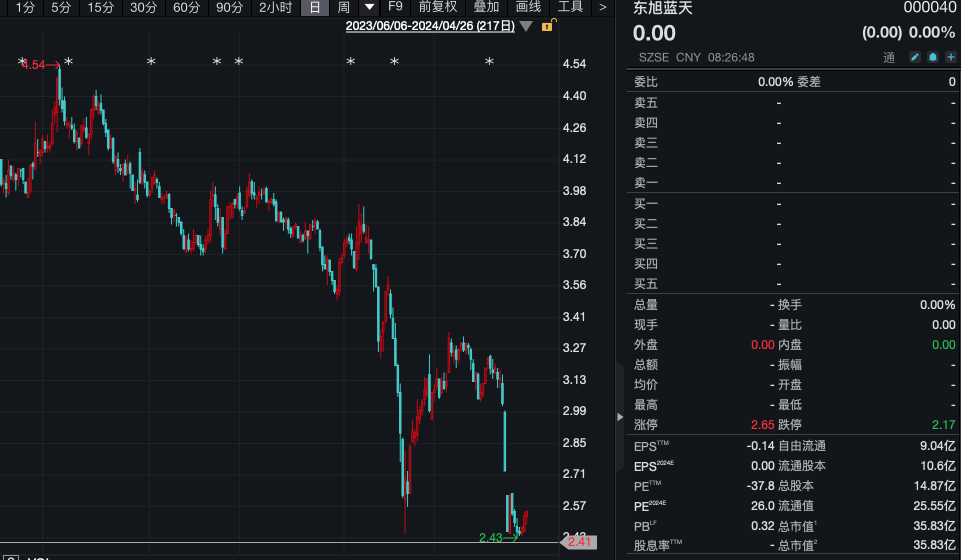
Task: Click the orange lock icon above chart
Action: point(548,25)
